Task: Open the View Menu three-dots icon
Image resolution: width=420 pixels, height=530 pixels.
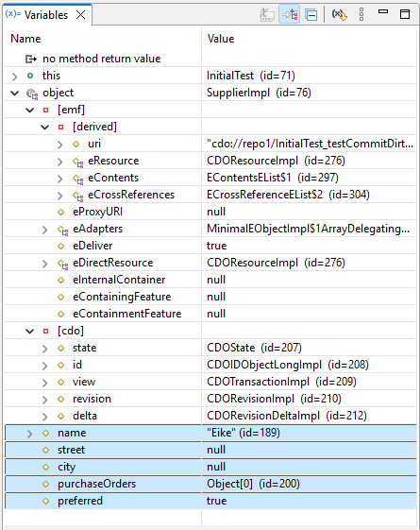Action: point(361,14)
